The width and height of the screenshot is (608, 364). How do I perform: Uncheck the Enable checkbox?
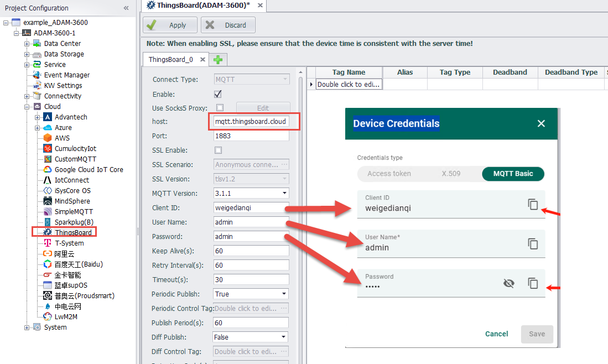pos(218,94)
